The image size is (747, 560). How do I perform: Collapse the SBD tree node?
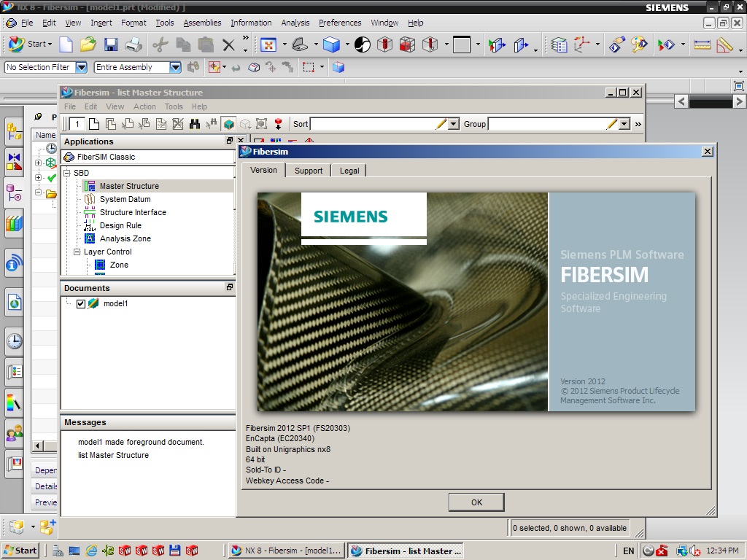coord(67,172)
